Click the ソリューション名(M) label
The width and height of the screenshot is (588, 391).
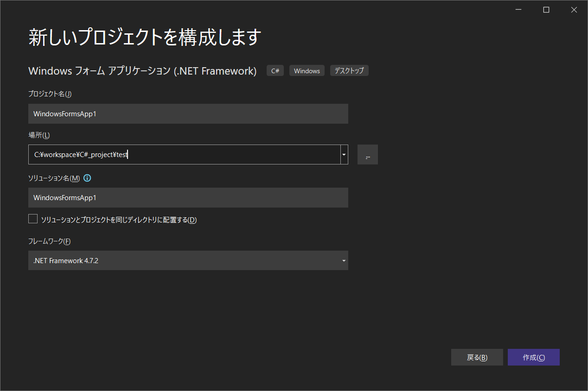pos(54,178)
